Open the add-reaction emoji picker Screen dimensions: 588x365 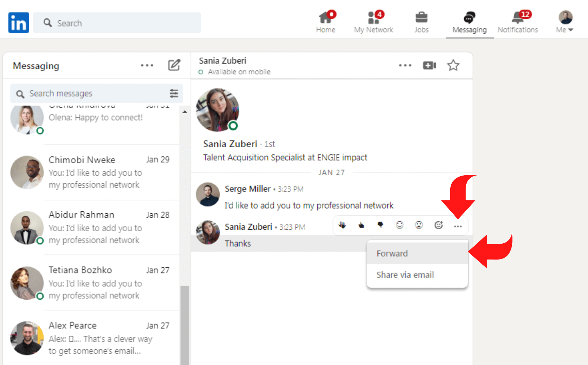(438, 225)
